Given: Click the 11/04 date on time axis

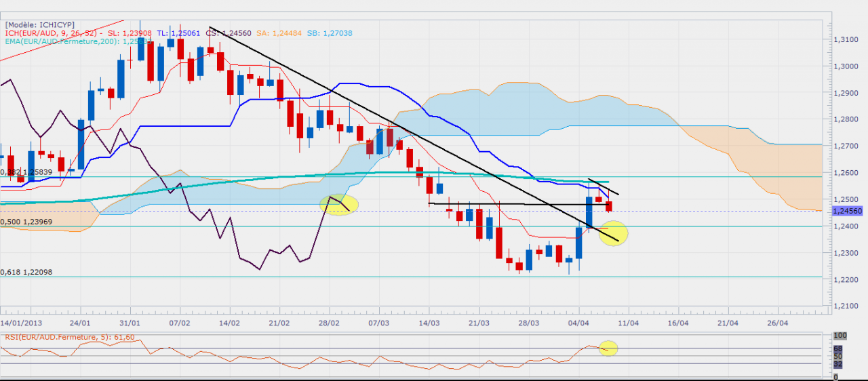Looking at the screenshot, I should tap(628, 323).
